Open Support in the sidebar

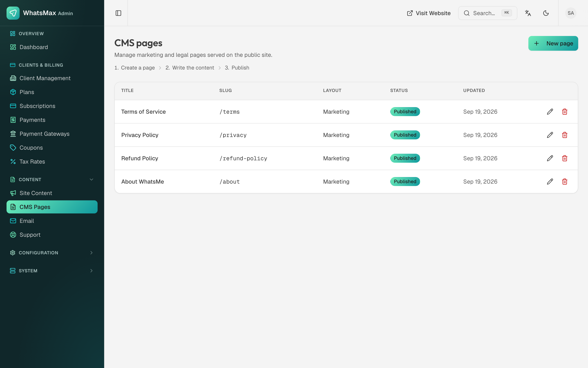[52, 235]
